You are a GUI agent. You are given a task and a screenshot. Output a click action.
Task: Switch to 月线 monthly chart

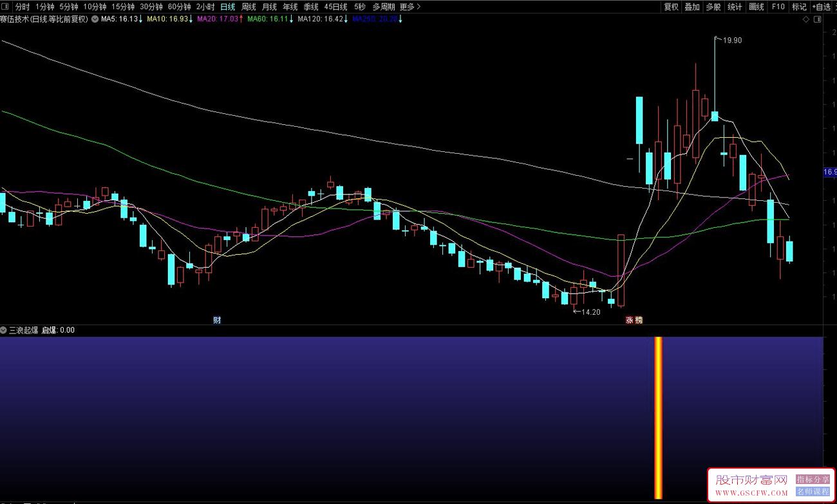point(269,6)
